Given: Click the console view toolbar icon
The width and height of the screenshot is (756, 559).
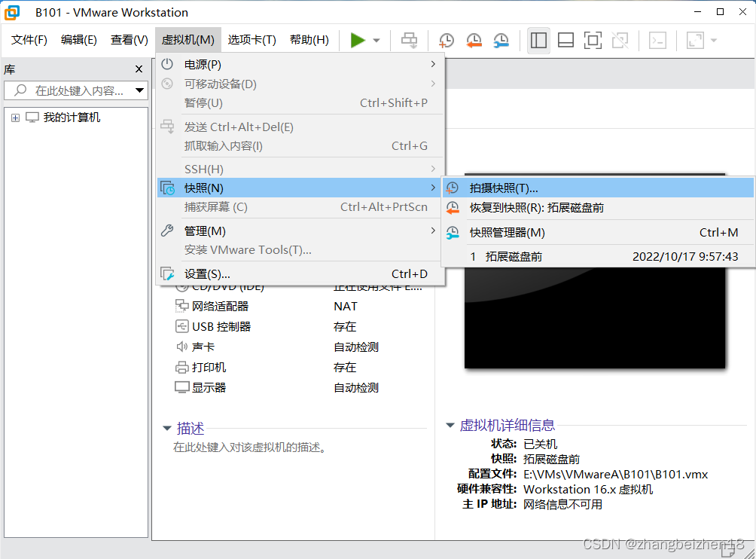Looking at the screenshot, I should tap(657, 40).
